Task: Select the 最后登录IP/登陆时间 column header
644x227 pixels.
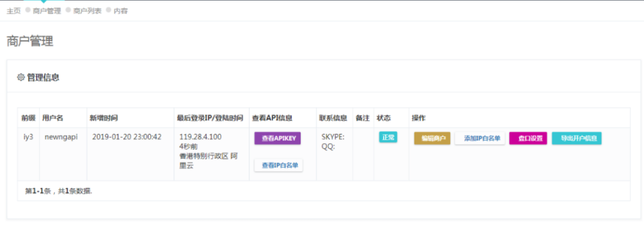Action: (210, 118)
